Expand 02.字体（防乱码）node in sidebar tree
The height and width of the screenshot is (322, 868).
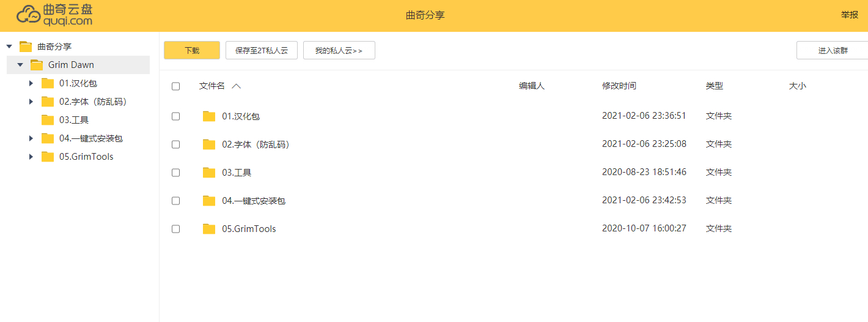(x=31, y=102)
